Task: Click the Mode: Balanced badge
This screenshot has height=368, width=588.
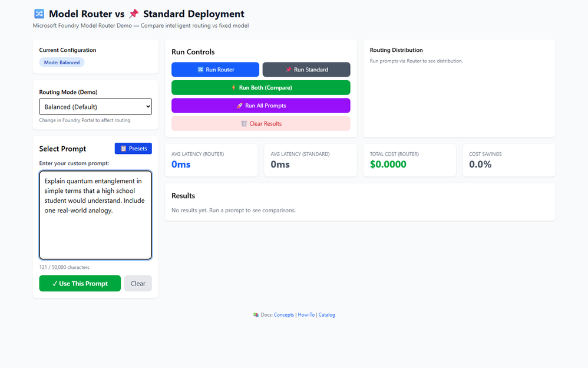Action: tap(62, 63)
